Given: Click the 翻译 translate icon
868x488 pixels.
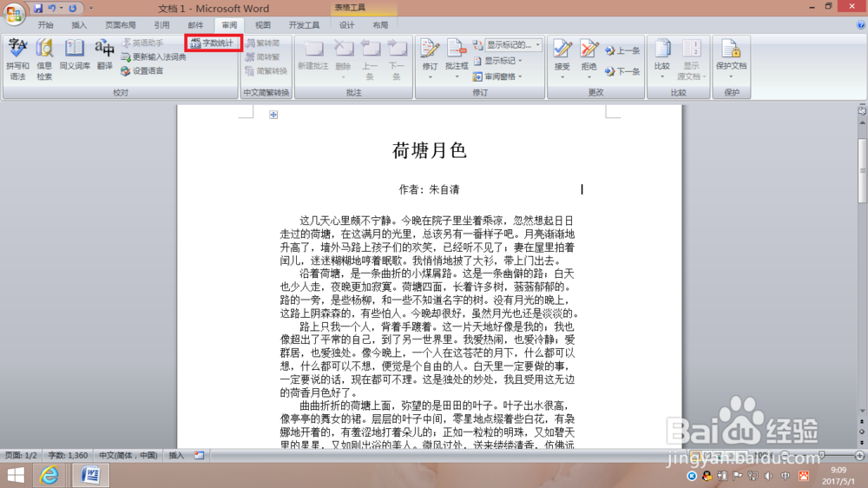Looking at the screenshot, I should pyautogui.click(x=105, y=55).
